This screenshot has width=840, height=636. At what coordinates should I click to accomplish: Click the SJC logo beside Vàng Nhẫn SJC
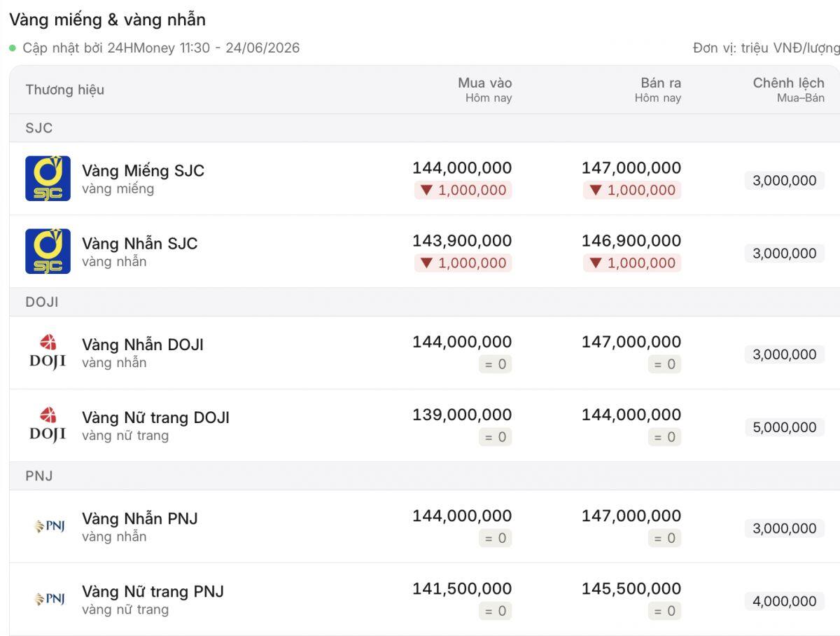click(48, 251)
